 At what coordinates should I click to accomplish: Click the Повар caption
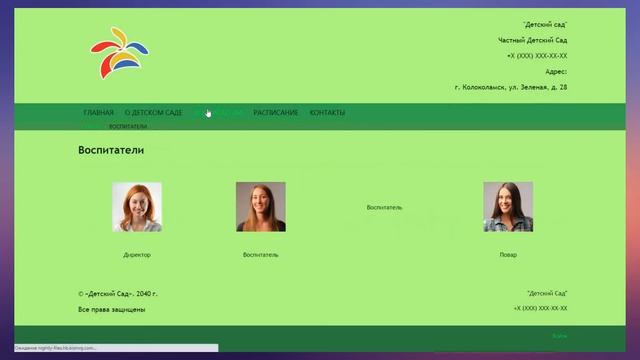pos(508,255)
